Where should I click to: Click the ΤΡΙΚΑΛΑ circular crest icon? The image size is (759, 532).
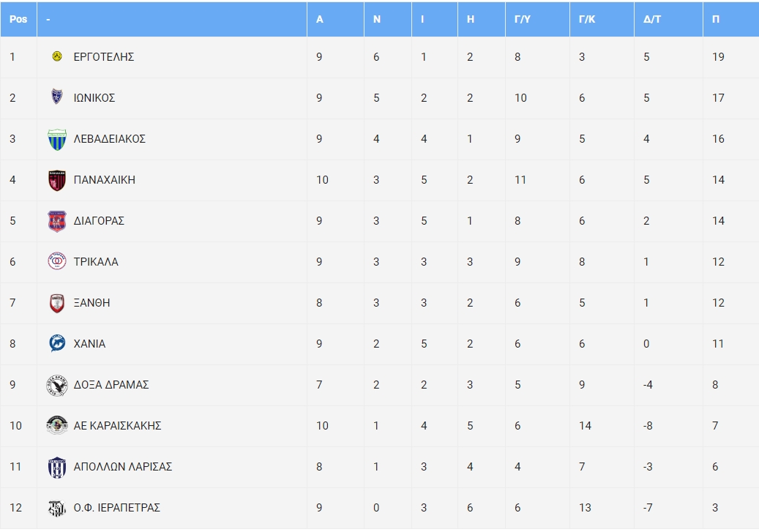(57, 261)
